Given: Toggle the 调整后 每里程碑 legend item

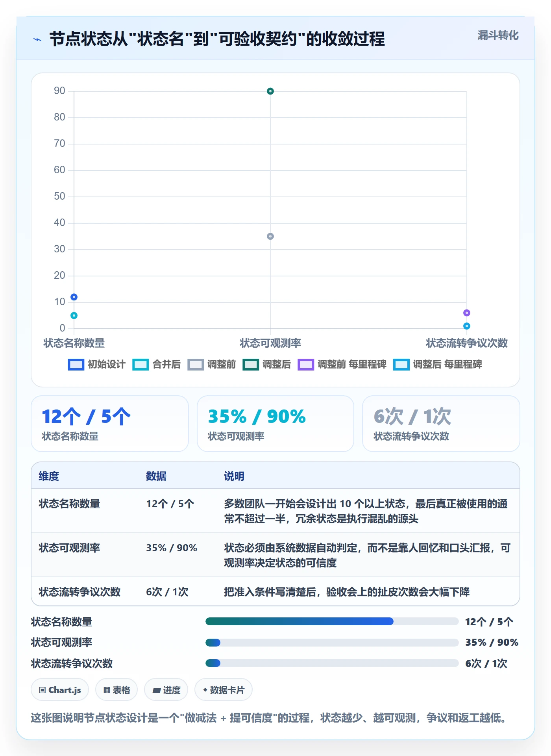Looking at the screenshot, I should point(438,364).
